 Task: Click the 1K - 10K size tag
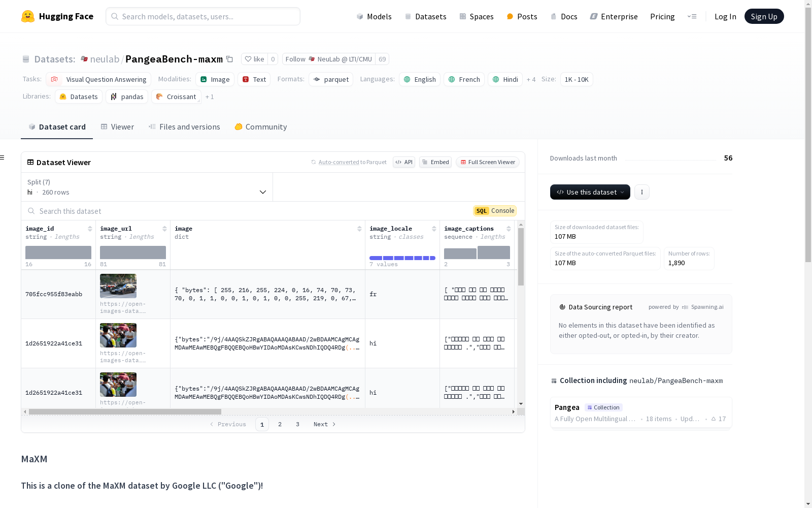coord(577,79)
